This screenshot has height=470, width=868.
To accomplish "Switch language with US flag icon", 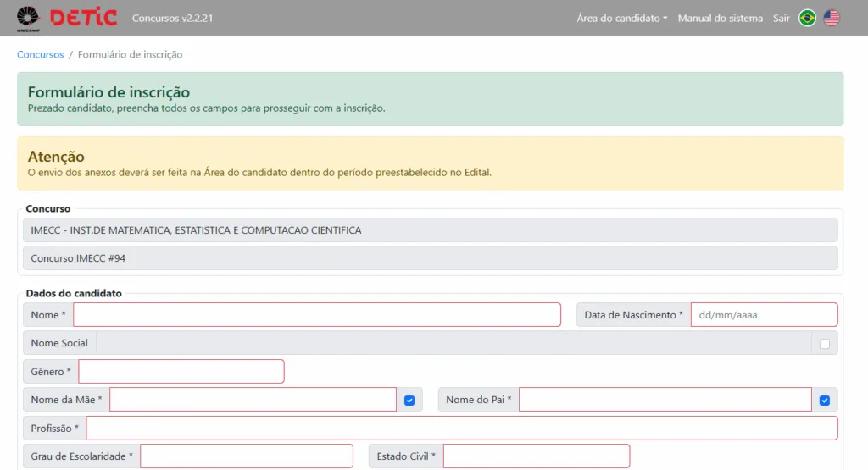I will click(832, 18).
